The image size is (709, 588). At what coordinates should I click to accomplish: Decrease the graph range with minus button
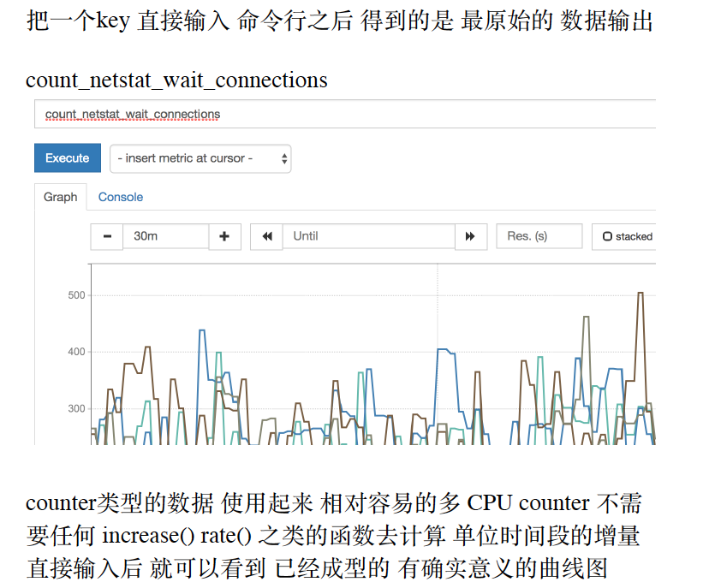tap(107, 236)
